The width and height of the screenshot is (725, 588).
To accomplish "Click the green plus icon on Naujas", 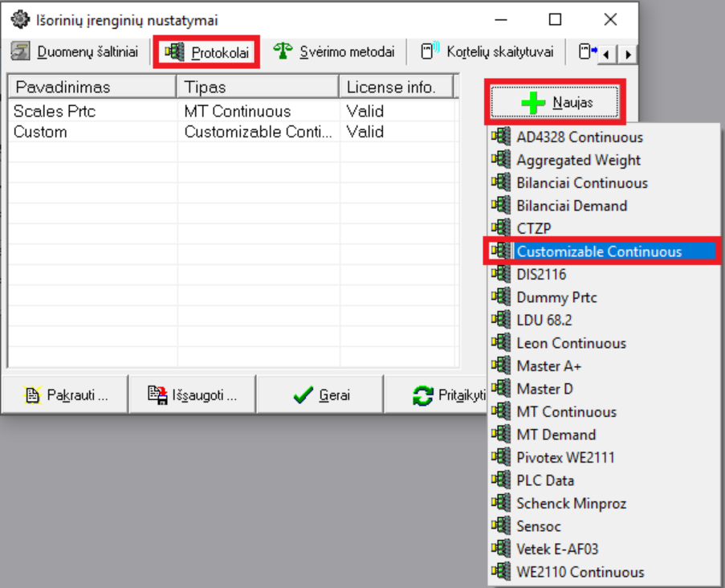I will click(x=534, y=103).
